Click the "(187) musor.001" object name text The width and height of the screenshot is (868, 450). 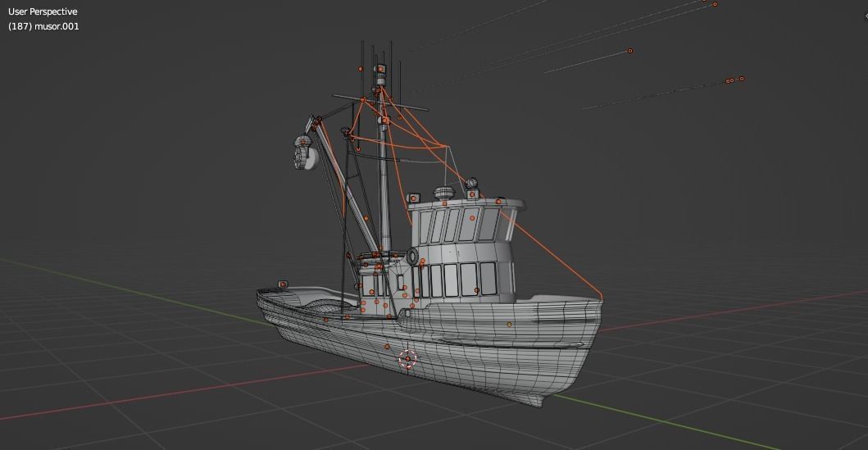[43, 26]
